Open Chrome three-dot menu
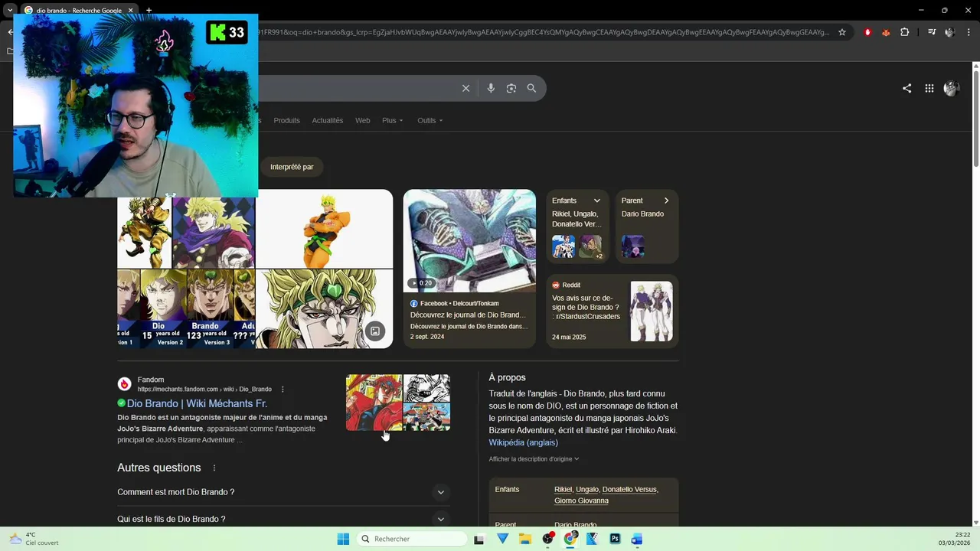The width and height of the screenshot is (980, 551). tap(969, 32)
